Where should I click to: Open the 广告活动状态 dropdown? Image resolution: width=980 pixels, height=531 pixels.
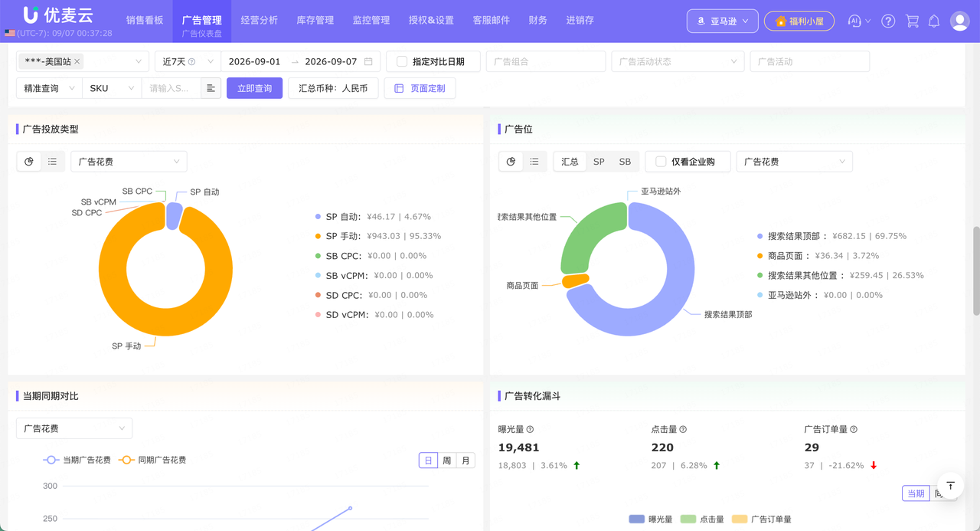point(678,61)
